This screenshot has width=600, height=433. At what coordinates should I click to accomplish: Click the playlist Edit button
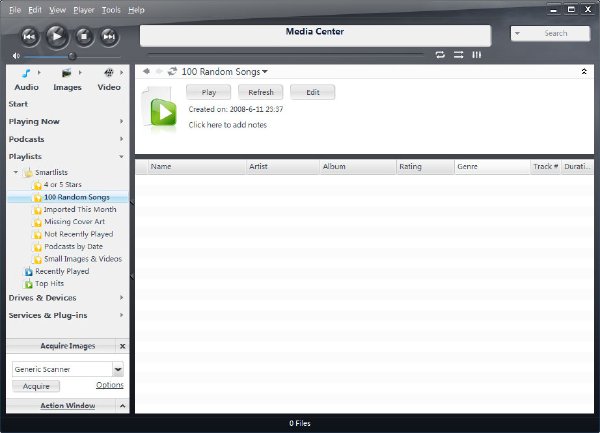pos(313,93)
